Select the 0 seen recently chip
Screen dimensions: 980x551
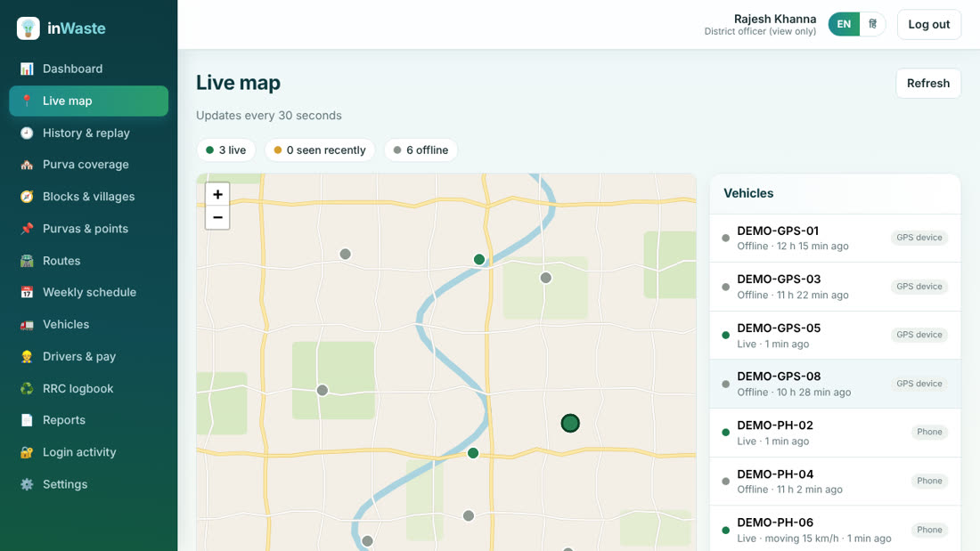coord(319,150)
